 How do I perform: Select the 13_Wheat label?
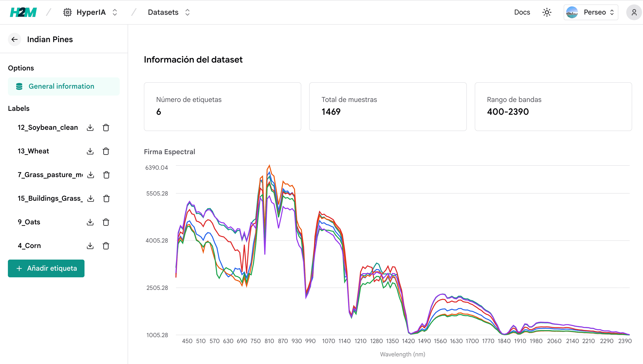[x=33, y=151]
